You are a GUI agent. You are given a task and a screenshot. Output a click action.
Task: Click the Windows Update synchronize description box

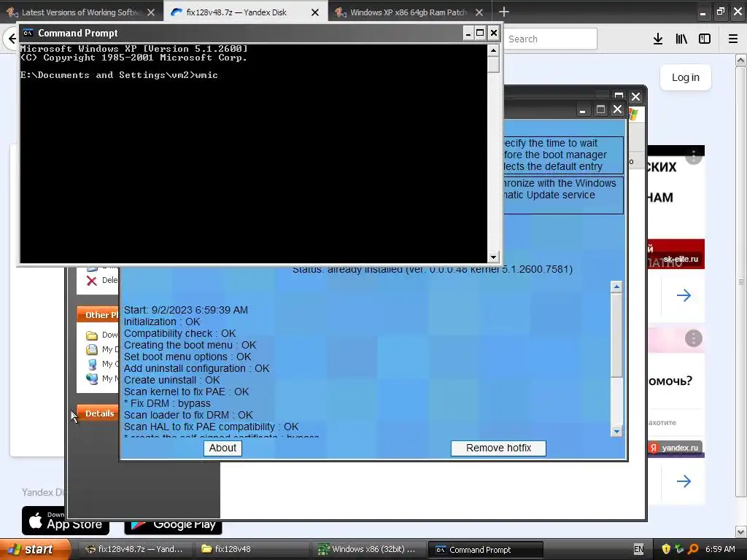click(x=563, y=195)
